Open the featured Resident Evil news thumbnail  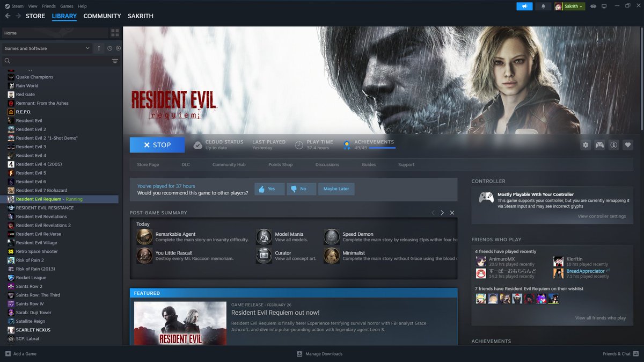pyautogui.click(x=180, y=323)
